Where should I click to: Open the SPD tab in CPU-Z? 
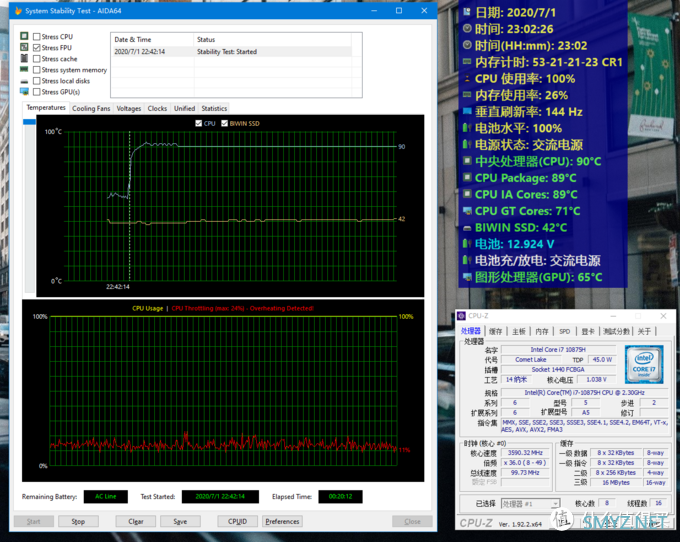[x=564, y=331]
